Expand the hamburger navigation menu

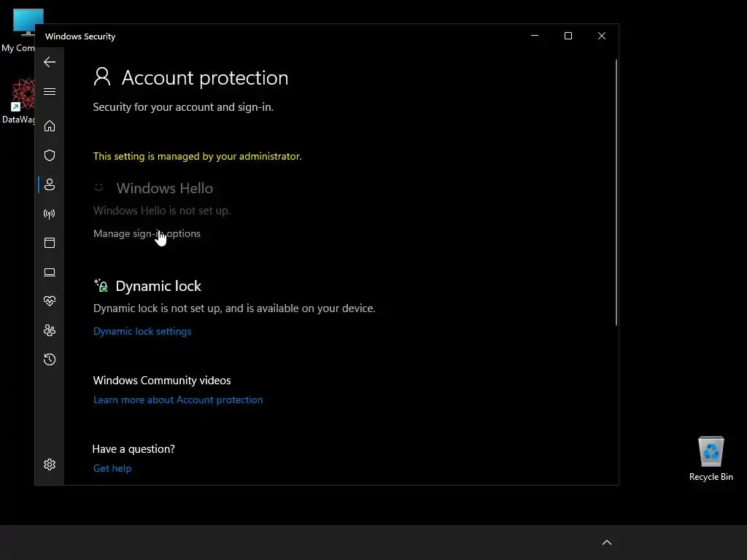click(50, 91)
